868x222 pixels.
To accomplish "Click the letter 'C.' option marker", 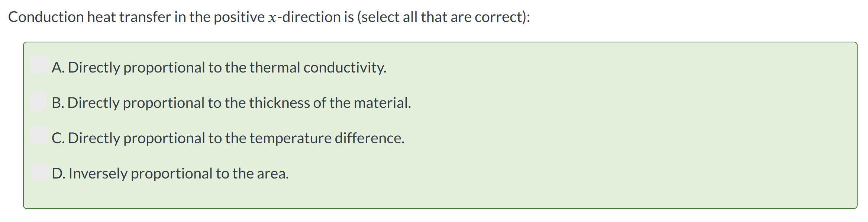I will coord(58,138).
